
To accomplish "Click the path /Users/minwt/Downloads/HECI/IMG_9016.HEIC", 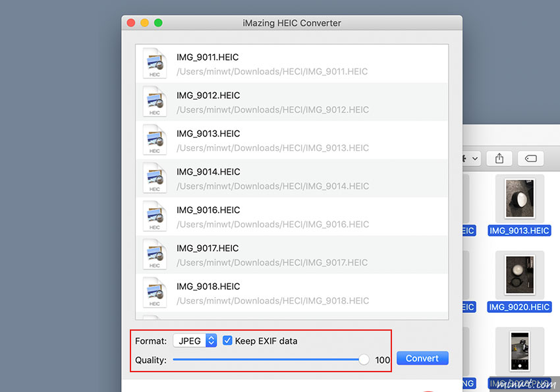I will point(273,225).
